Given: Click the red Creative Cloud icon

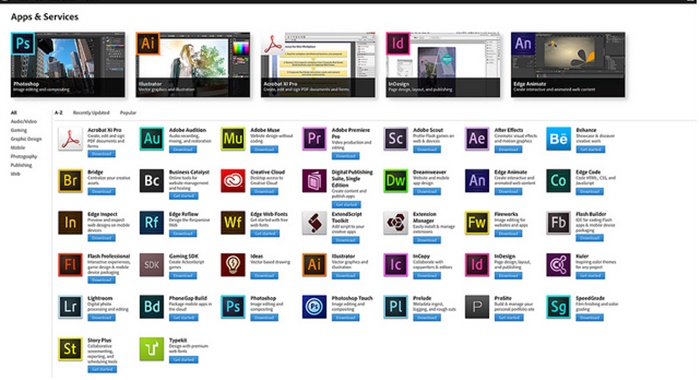Looking at the screenshot, I should pyautogui.click(x=233, y=181).
